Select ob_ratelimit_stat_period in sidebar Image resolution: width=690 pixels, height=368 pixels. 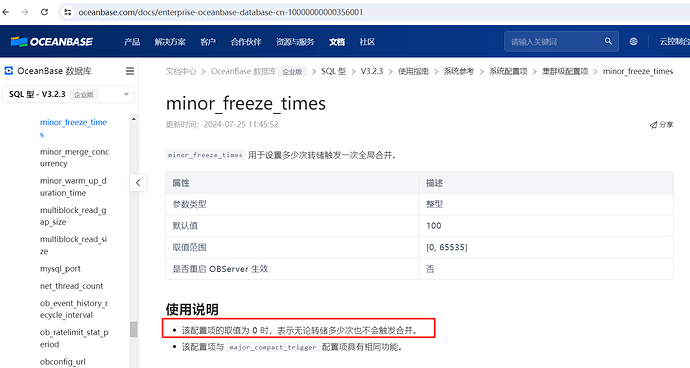click(x=74, y=338)
